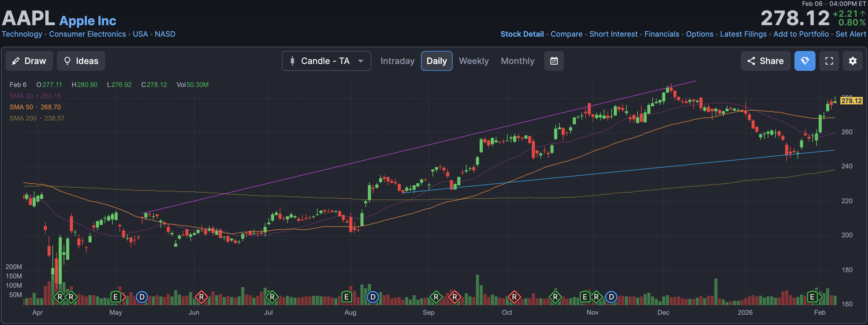The width and height of the screenshot is (868, 325).
Task: Click the blue diamond premium icon
Action: (x=805, y=61)
